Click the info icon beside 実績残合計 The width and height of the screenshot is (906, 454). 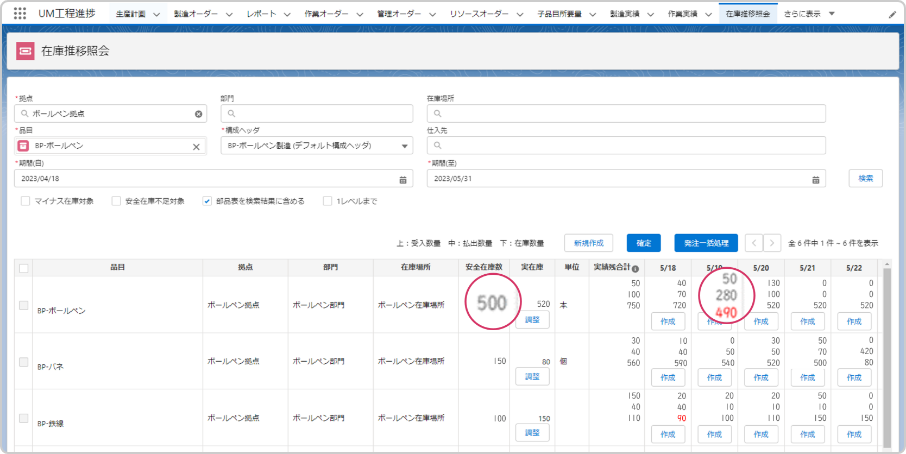[x=635, y=269]
